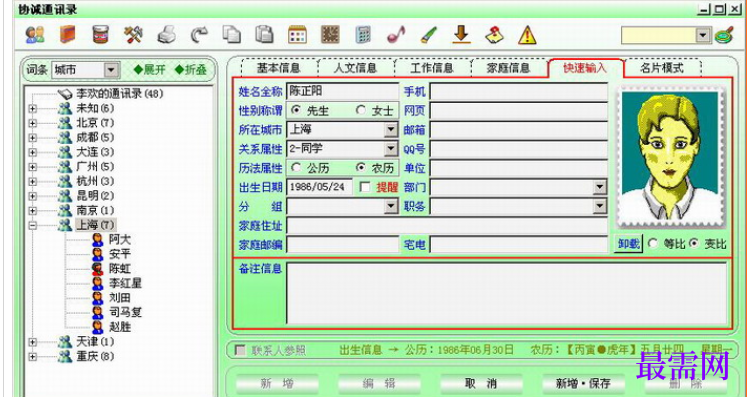Toggle the 联系人参照 checkbox
748x397 pixels.
pos(240,350)
